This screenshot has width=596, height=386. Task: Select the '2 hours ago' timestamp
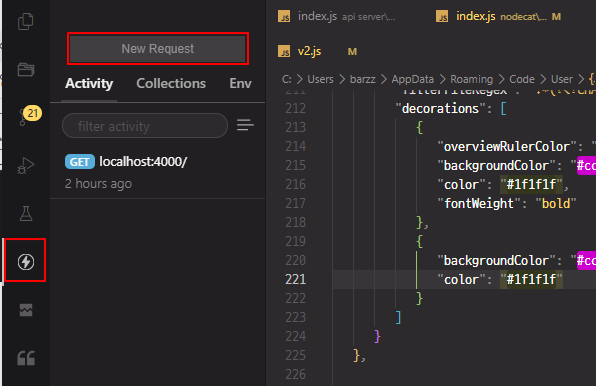(98, 184)
